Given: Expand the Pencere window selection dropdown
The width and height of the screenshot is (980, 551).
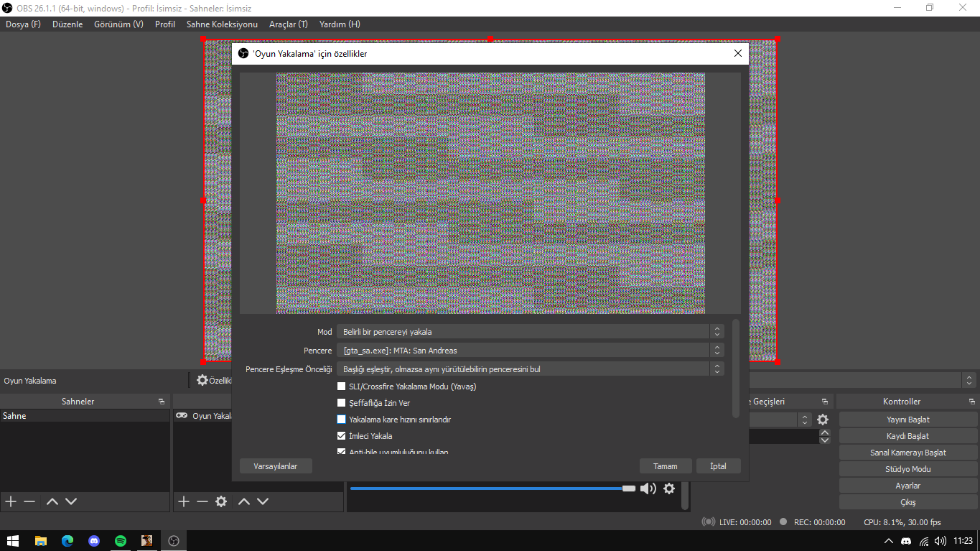Looking at the screenshot, I should coord(530,351).
